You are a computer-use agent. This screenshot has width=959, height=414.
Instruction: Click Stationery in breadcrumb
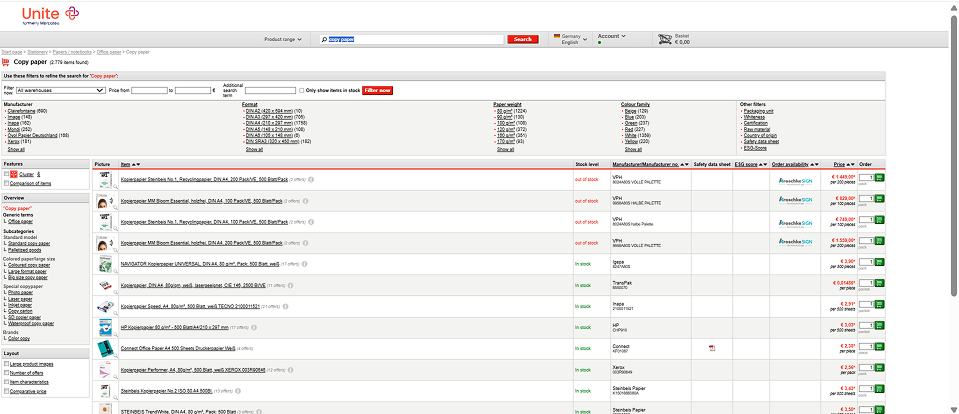click(37, 52)
